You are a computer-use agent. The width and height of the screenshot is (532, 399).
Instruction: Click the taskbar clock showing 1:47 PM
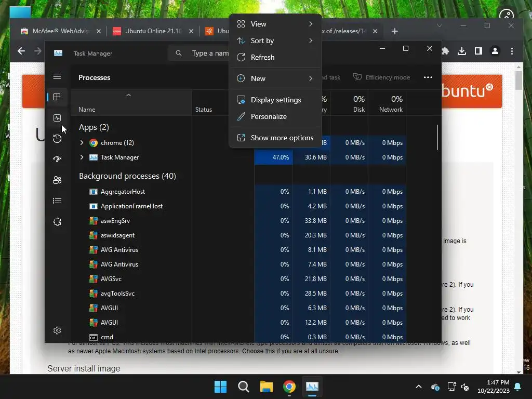[494, 387]
